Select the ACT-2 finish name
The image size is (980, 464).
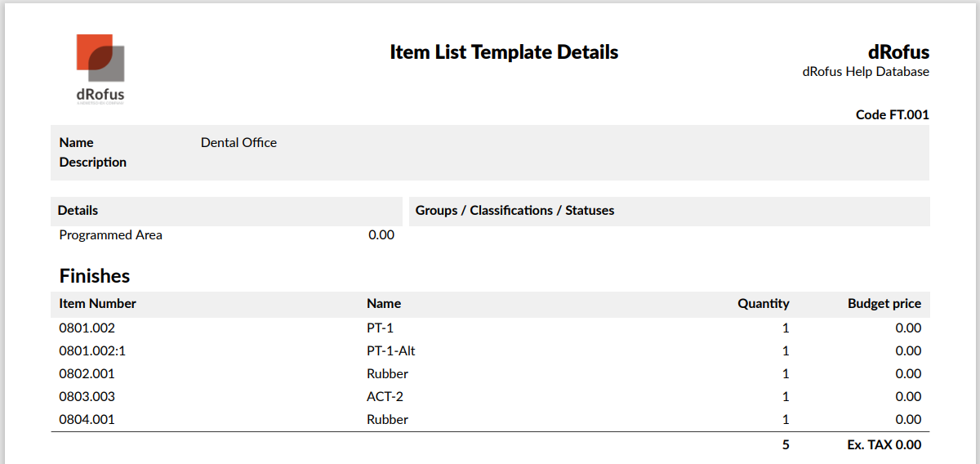click(x=385, y=397)
